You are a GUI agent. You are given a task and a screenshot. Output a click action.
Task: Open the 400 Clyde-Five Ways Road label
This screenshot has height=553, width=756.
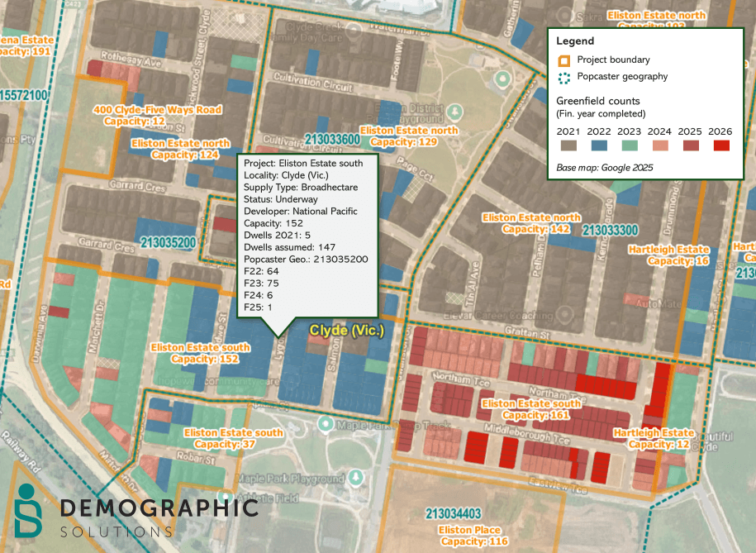pos(157,115)
